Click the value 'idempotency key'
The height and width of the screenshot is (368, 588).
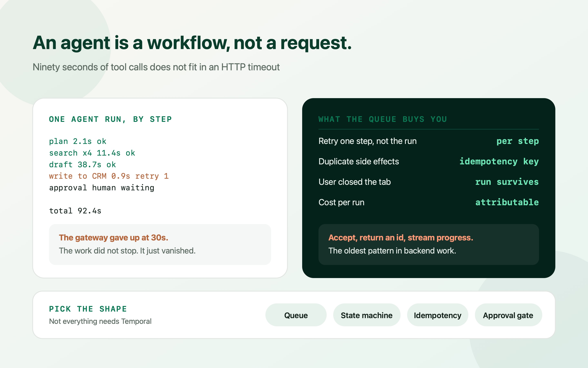499,162
